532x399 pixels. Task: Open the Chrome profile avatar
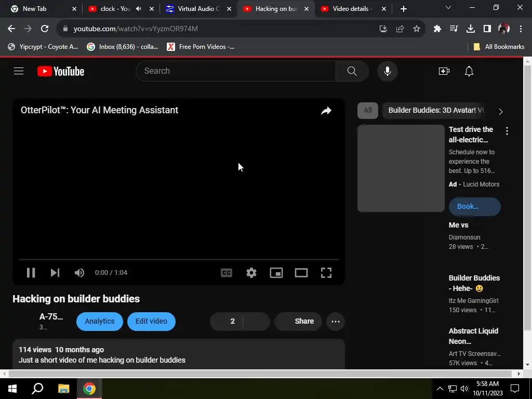pyautogui.click(x=504, y=29)
